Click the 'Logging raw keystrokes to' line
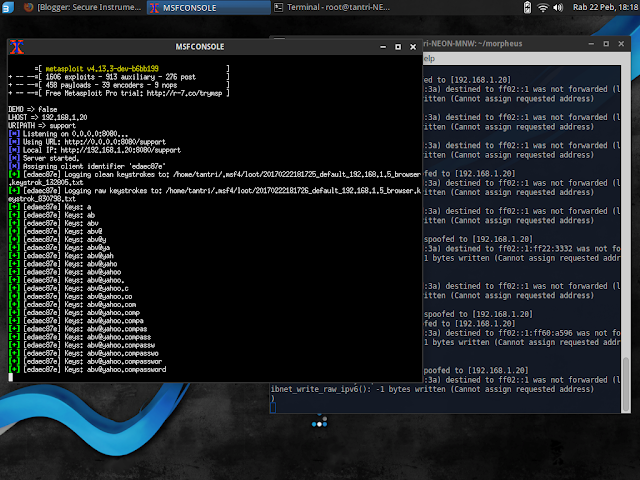The height and width of the screenshot is (480, 640). [x=215, y=195]
